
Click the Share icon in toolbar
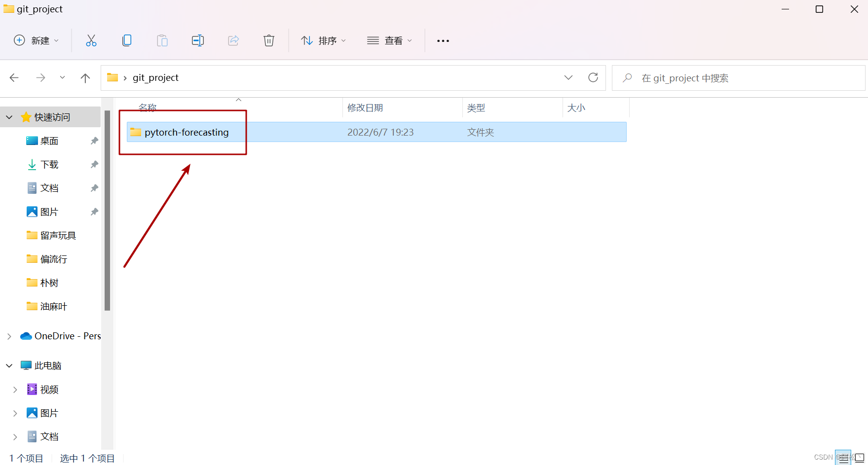click(233, 40)
